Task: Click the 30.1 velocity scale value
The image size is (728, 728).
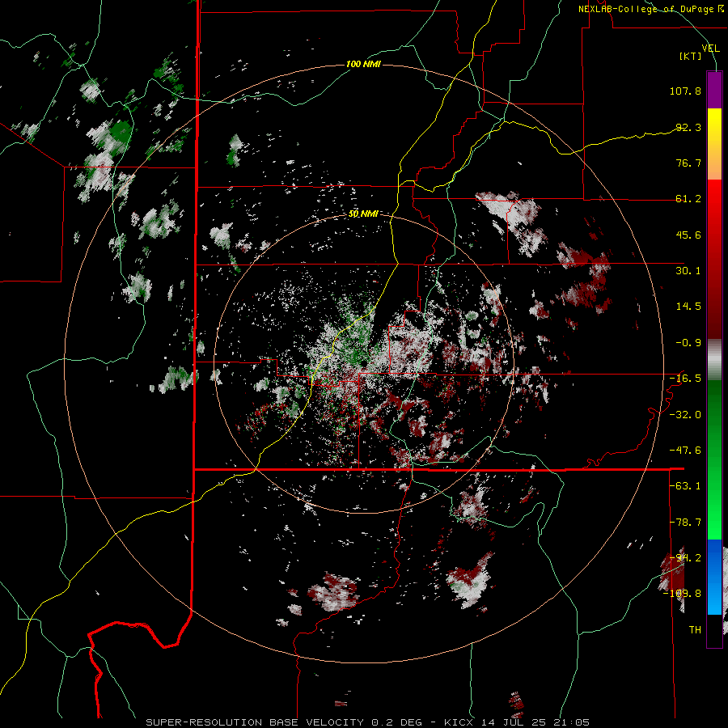Action: pyautogui.click(x=688, y=271)
